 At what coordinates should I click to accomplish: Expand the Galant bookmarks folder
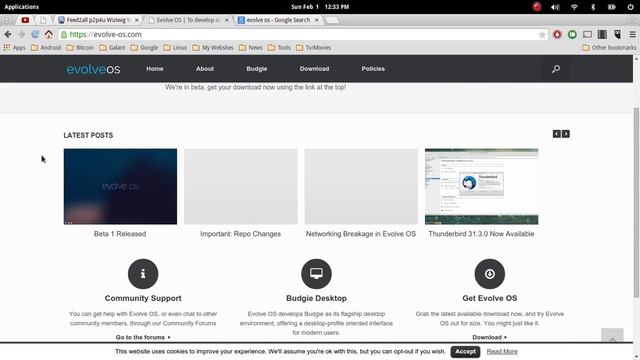[112, 48]
